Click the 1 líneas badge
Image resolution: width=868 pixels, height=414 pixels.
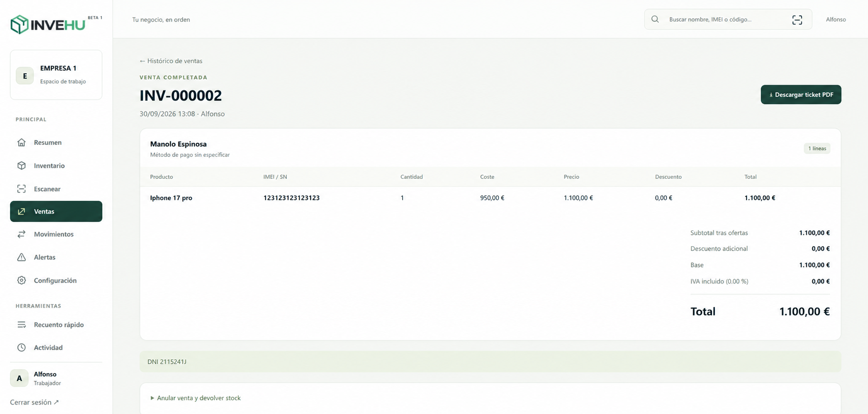point(817,148)
